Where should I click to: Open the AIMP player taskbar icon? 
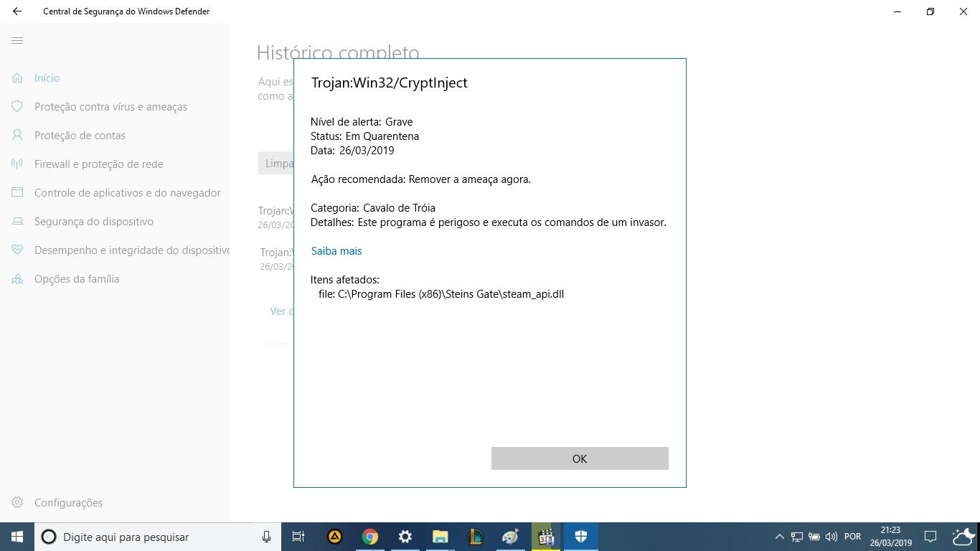click(334, 537)
